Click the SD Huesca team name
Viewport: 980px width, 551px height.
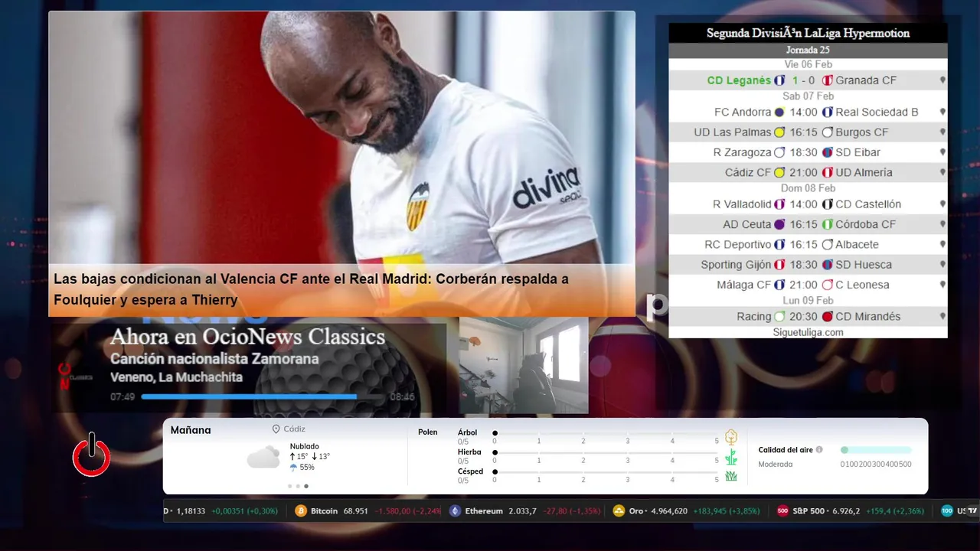[864, 265]
